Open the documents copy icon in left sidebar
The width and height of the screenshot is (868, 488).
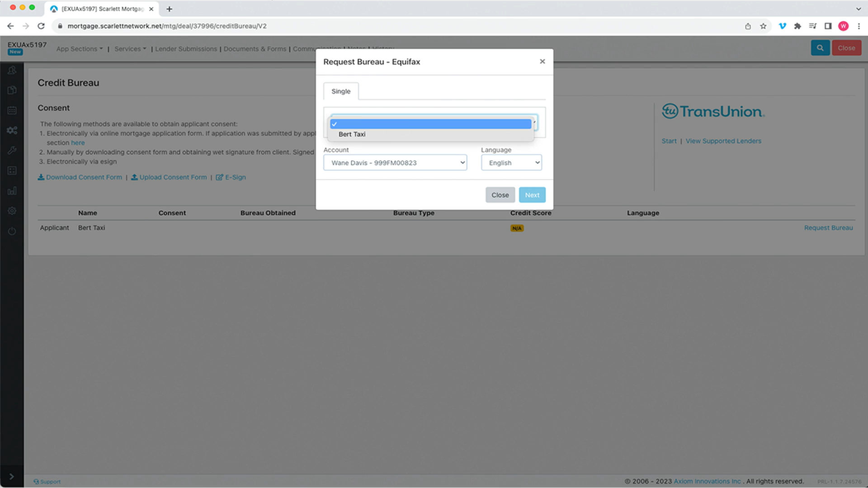[x=12, y=90]
